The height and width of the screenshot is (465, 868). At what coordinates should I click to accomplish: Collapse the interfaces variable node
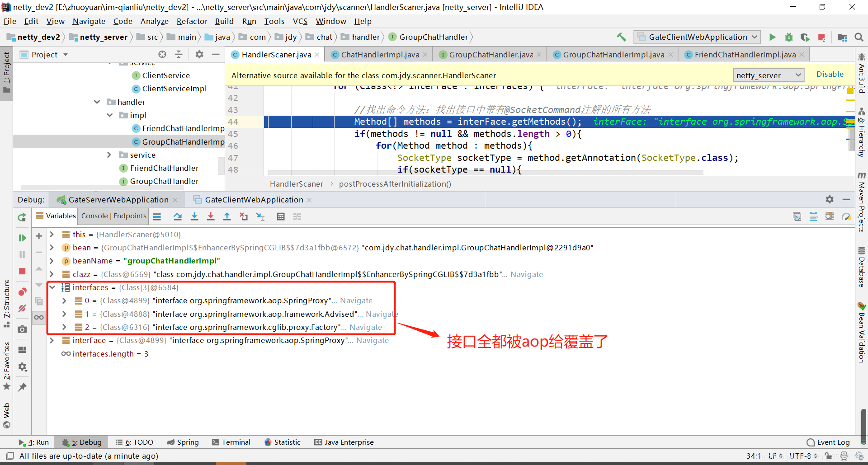(x=52, y=287)
